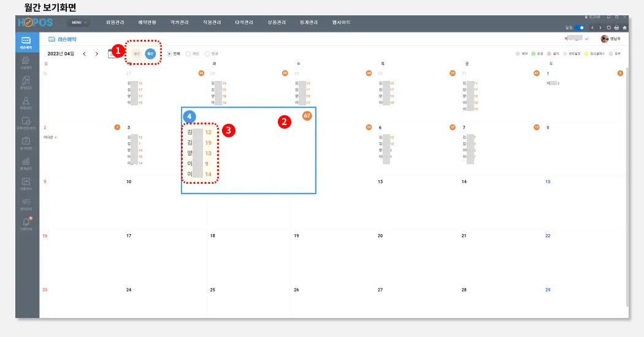Click the calendar vertical scrollbar

627,187
